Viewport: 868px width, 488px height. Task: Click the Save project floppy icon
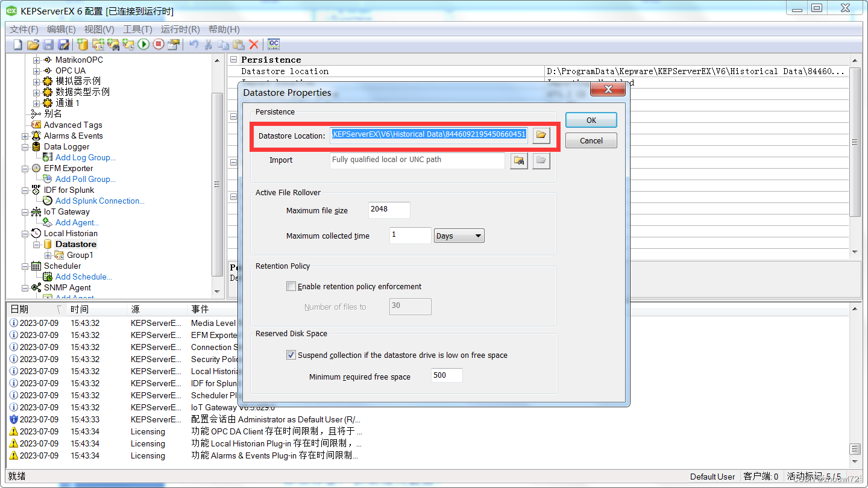pyautogui.click(x=48, y=44)
